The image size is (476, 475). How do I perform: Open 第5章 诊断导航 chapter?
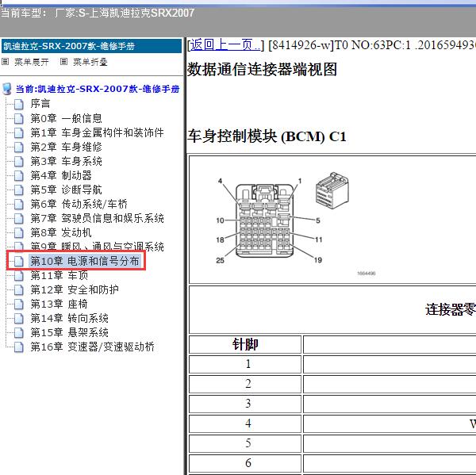pyautogui.click(x=66, y=190)
